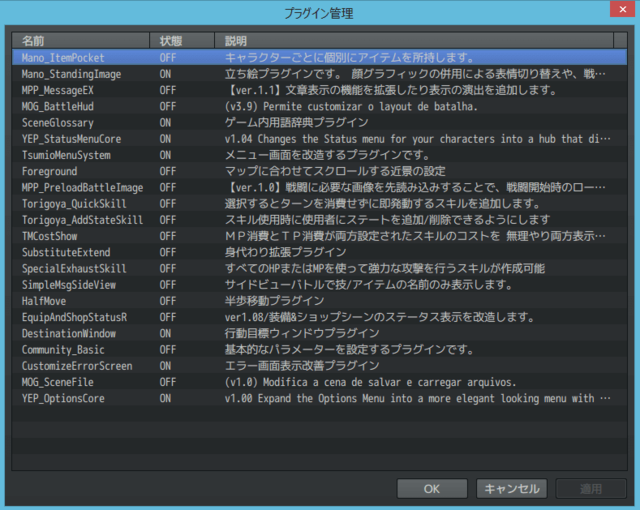The height and width of the screenshot is (510, 640).
Task: Select the CustomizeErrorScreen plugin row
Action: [320, 366]
